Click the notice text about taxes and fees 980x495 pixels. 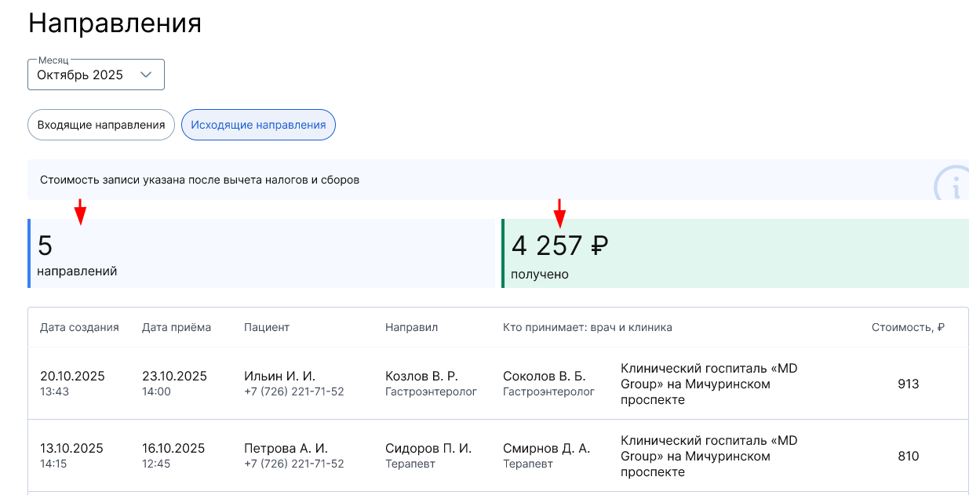coord(199,180)
